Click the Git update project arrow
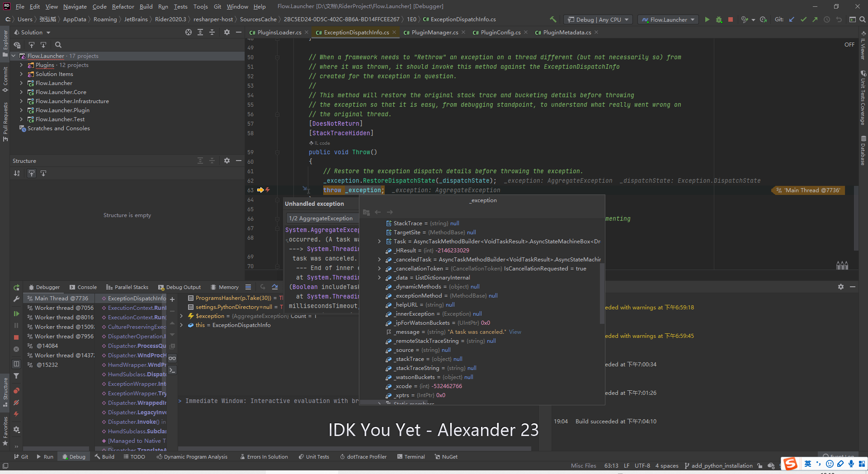 point(792,19)
